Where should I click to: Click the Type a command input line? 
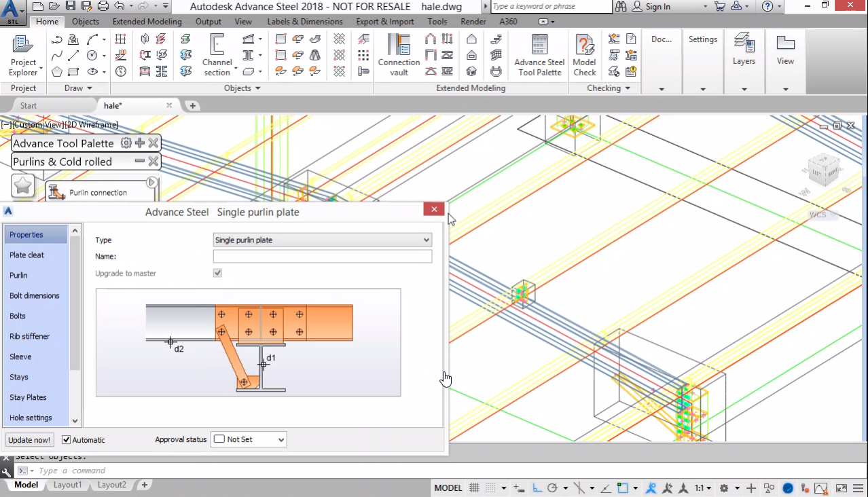(231, 471)
